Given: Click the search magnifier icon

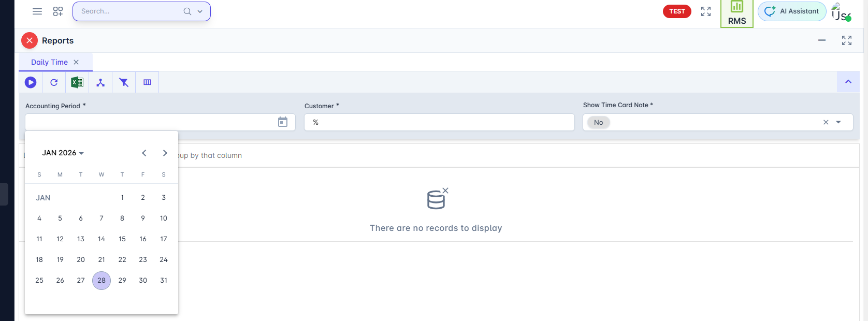Looking at the screenshot, I should click(187, 11).
